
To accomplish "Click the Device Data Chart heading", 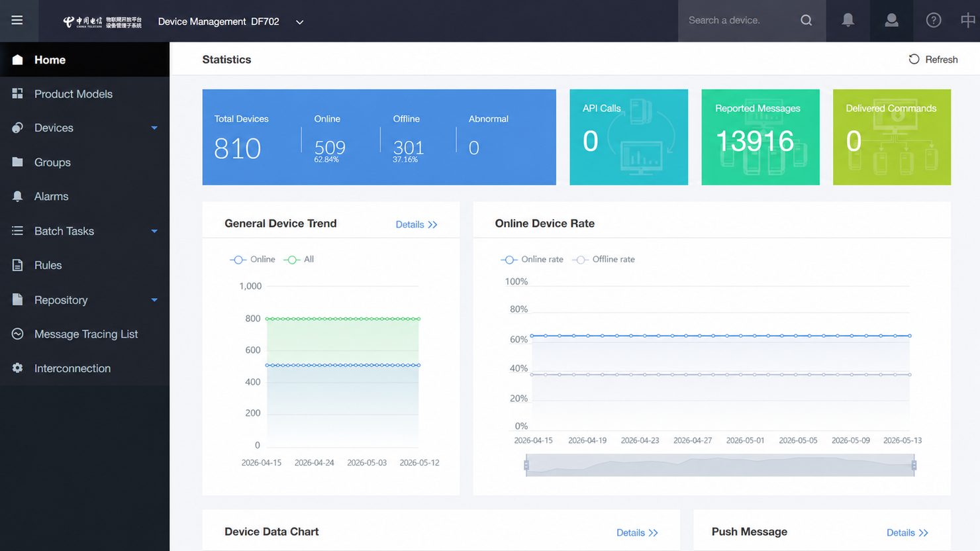I will click(271, 532).
